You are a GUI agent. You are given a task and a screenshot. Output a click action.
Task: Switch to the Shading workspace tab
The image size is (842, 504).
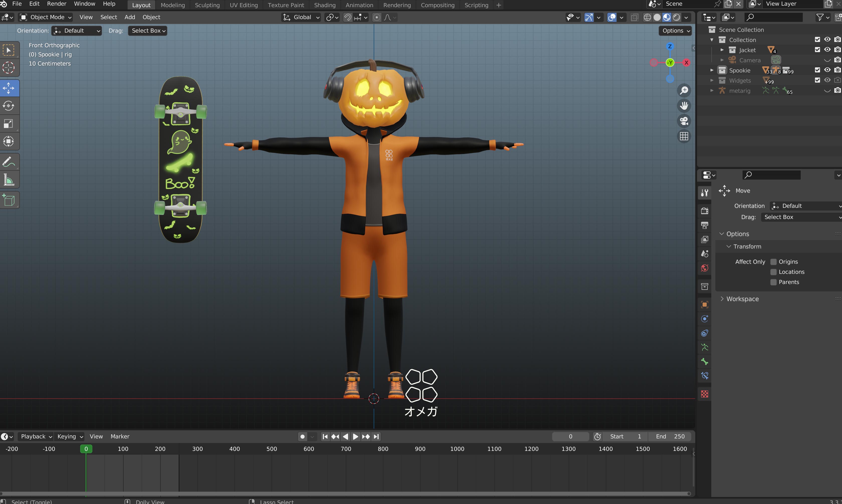tap(325, 5)
